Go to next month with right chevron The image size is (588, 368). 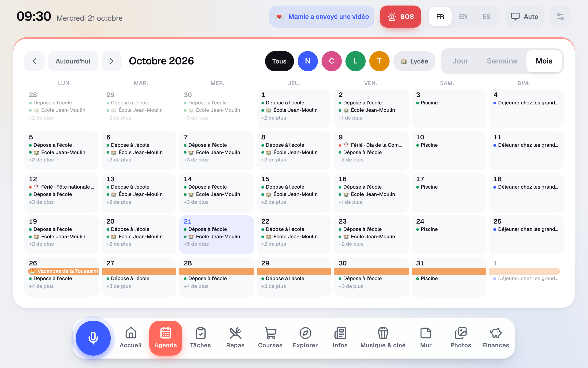click(x=112, y=61)
